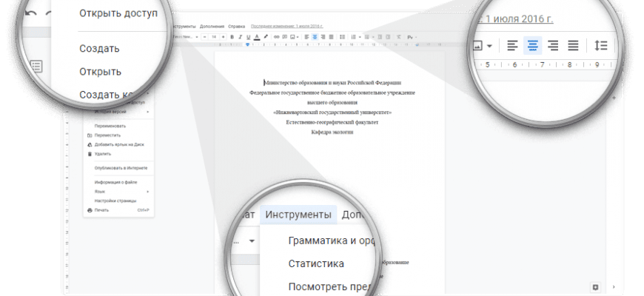
Task: Click magnified 1 июля 2016 г. link
Action: point(519,19)
